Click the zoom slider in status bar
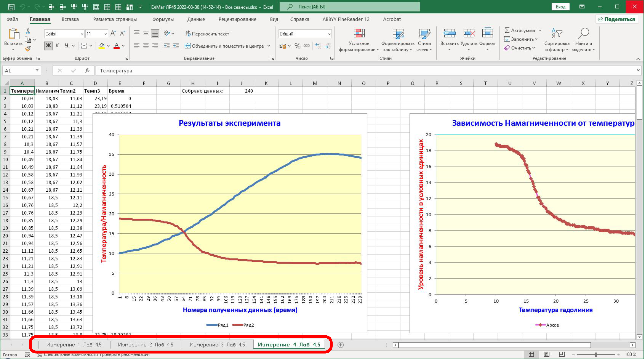The height and width of the screenshot is (359, 644). click(x=596, y=354)
